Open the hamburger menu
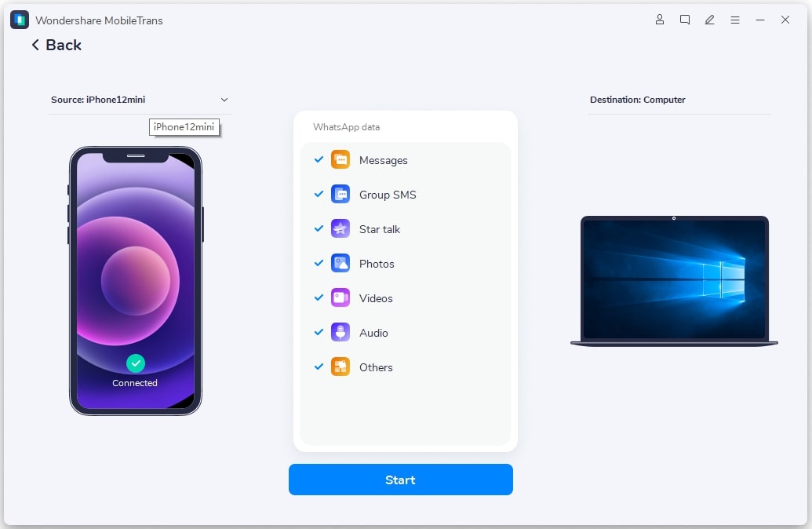Image resolution: width=812 pixels, height=529 pixels. 735,20
